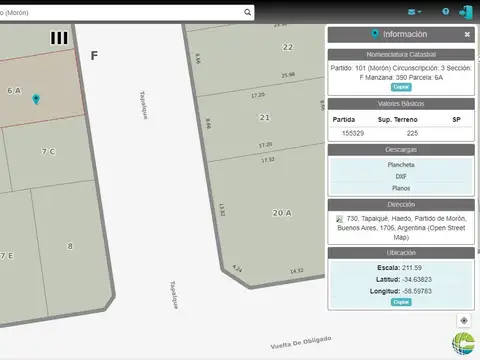
Task: Click the Descargas section header
Action: point(401,150)
